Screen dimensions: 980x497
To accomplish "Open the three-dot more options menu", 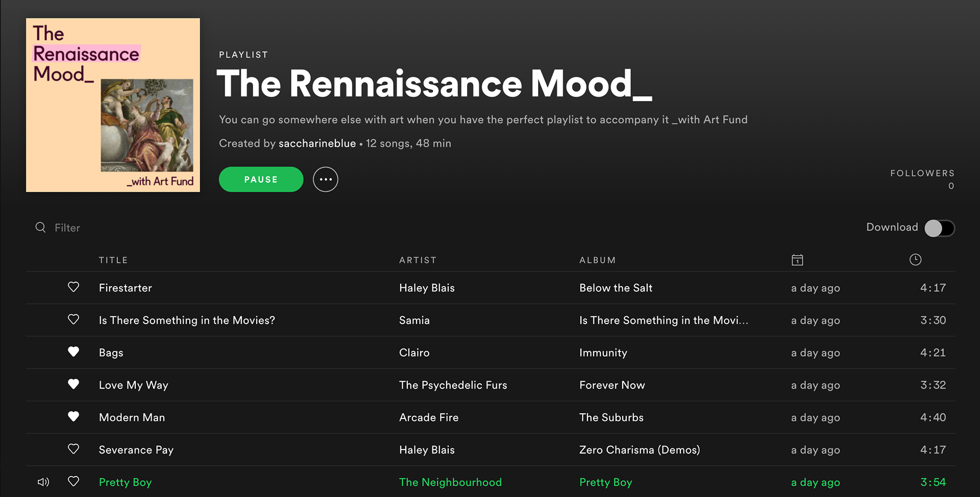I will [x=326, y=180].
